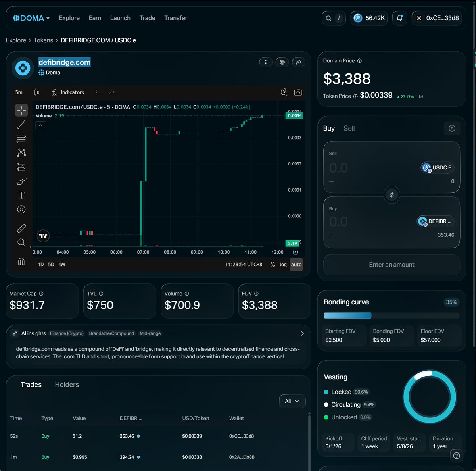Viewport: 476px width, 471px height.
Task: Click the help question mark button
Action: pos(457,456)
